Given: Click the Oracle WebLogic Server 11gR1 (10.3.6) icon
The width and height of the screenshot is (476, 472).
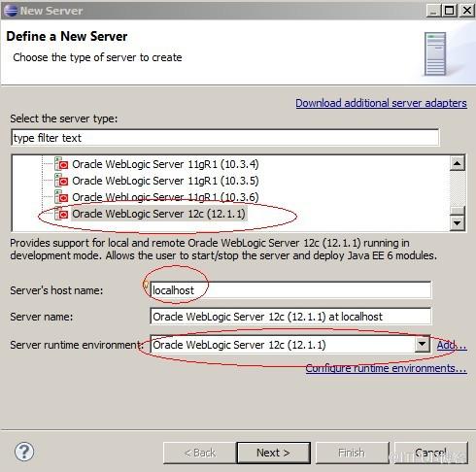Looking at the screenshot, I should coord(61,197).
